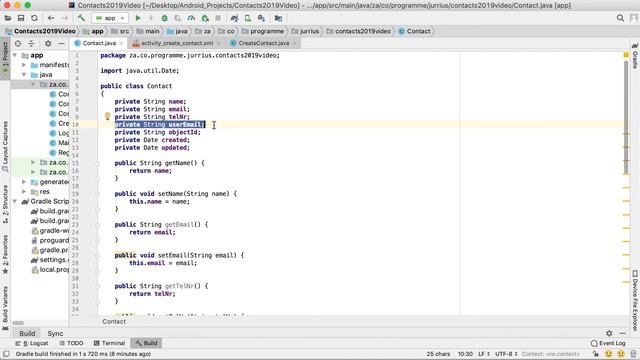Click Attach debugger to Android process icon

tap(205, 18)
